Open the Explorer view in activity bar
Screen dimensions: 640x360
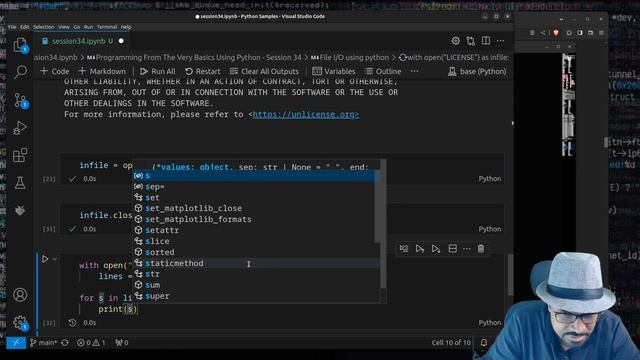click(20, 45)
